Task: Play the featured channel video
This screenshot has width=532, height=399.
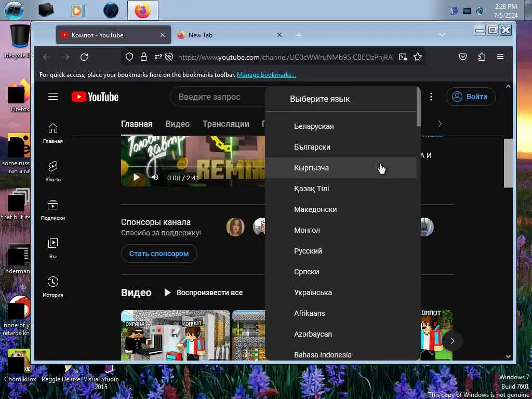Action: point(137,177)
